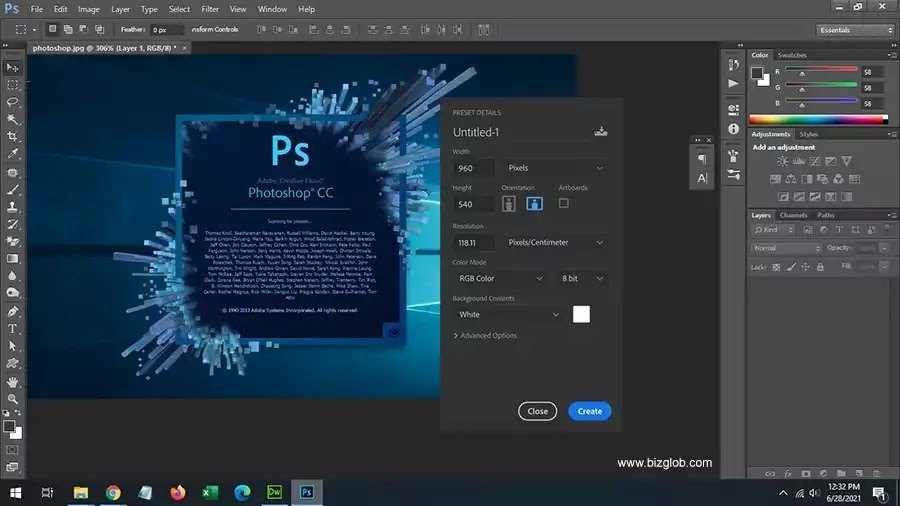The width and height of the screenshot is (900, 506).
Task: Open the Layer menu
Action: coord(120,9)
